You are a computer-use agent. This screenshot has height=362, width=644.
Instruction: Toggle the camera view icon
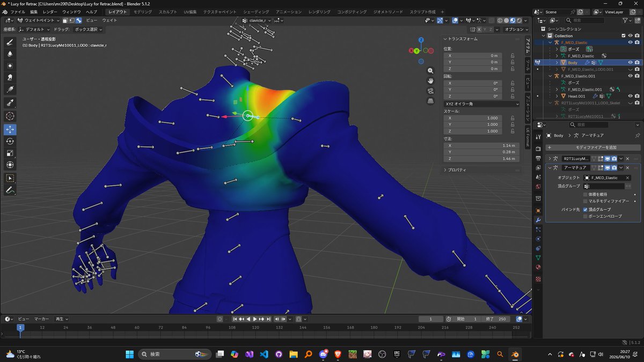(x=430, y=91)
